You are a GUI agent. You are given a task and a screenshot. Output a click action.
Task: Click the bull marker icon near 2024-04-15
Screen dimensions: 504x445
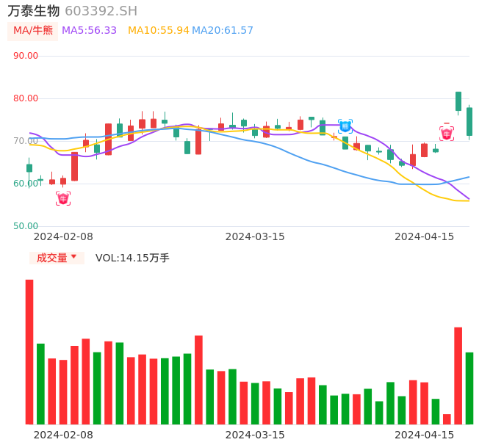pyautogui.click(x=447, y=134)
